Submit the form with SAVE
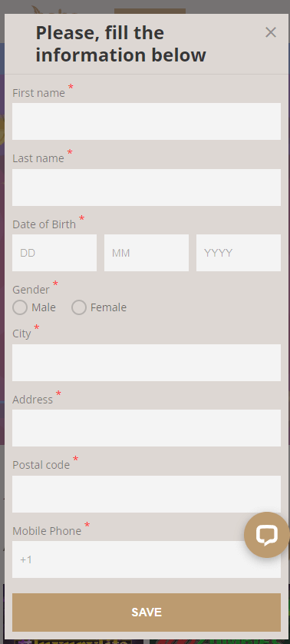The height and width of the screenshot is (644, 290). point(147,612)
